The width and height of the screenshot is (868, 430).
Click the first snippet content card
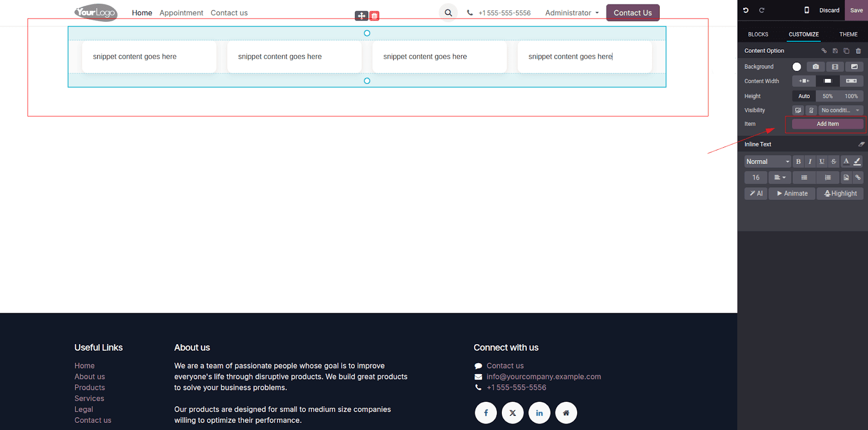[149, 56]
